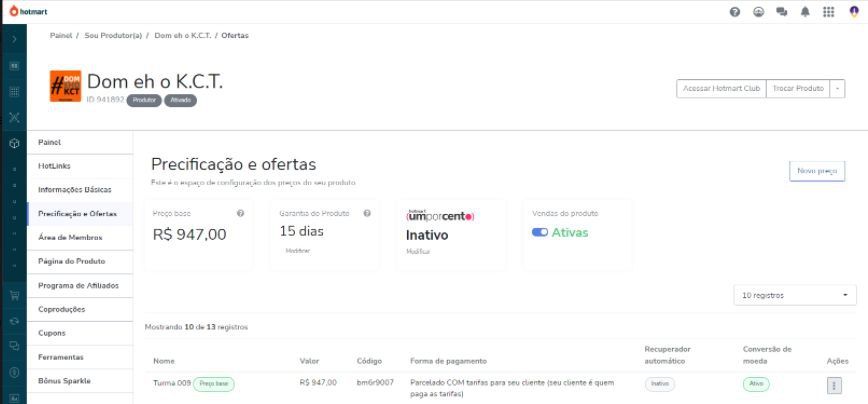Go to Dom eh o K.C.T. breadcrumb
868x404 pixels.
(183, 35)
